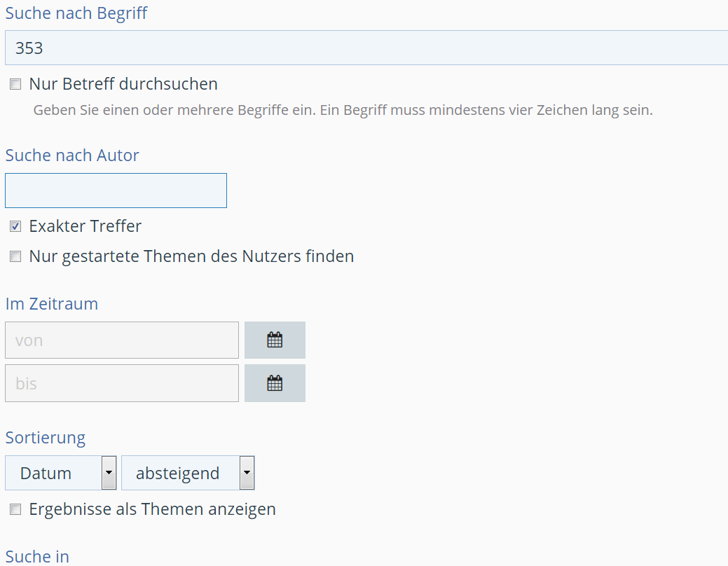The image size is (728, 566).
Task: Uncheck the Exakter Treffer checkbox
Action: [x=15, y=227]
